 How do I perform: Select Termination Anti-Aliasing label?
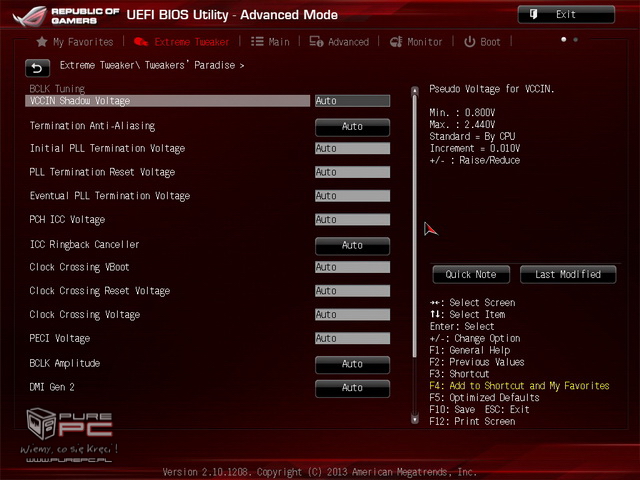point(92,126)
